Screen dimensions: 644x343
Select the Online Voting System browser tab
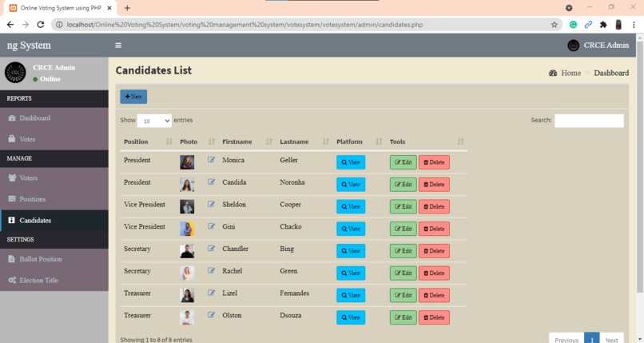[61, 8]
